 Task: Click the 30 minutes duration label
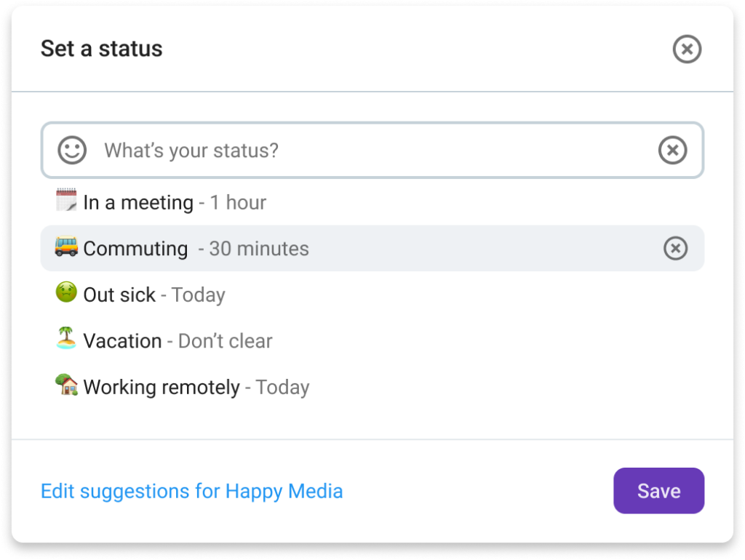[x=258, y=249]
